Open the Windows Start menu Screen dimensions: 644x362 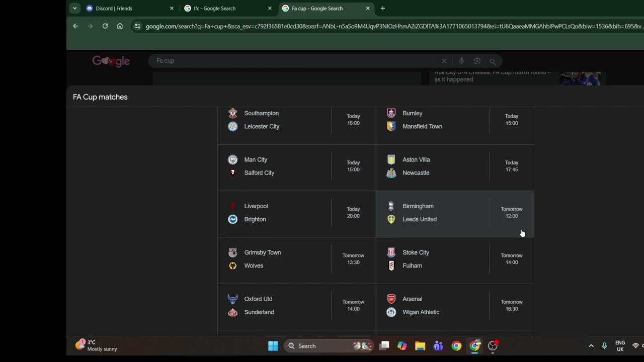[x=273, y=346]
